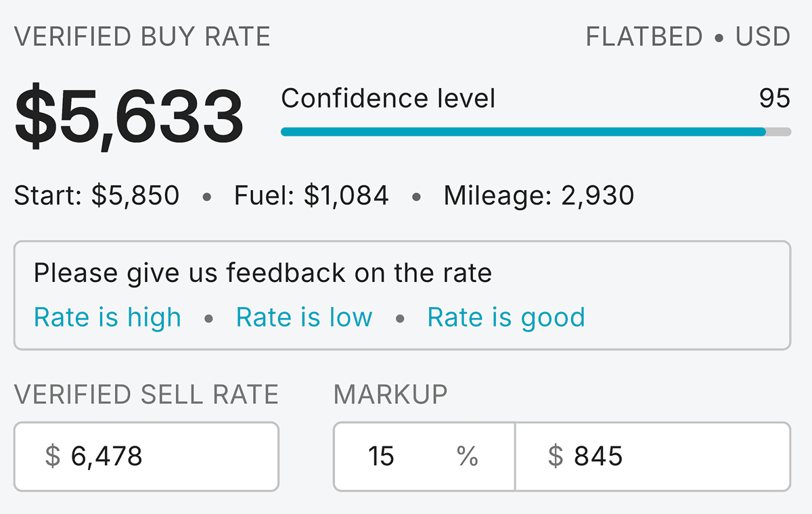812x514 pixels.
Task: Focus the markup percentage field showing 15
Action: point(392,457)
